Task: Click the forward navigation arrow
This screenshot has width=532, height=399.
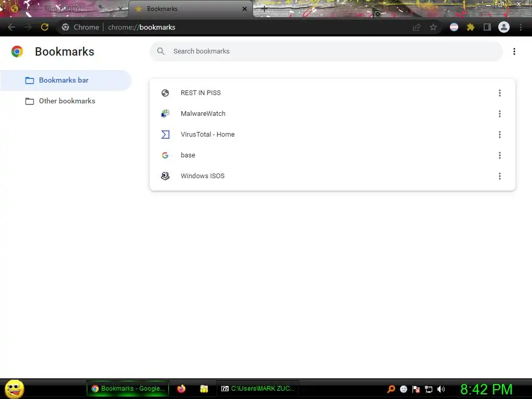Action: [28, 27]
